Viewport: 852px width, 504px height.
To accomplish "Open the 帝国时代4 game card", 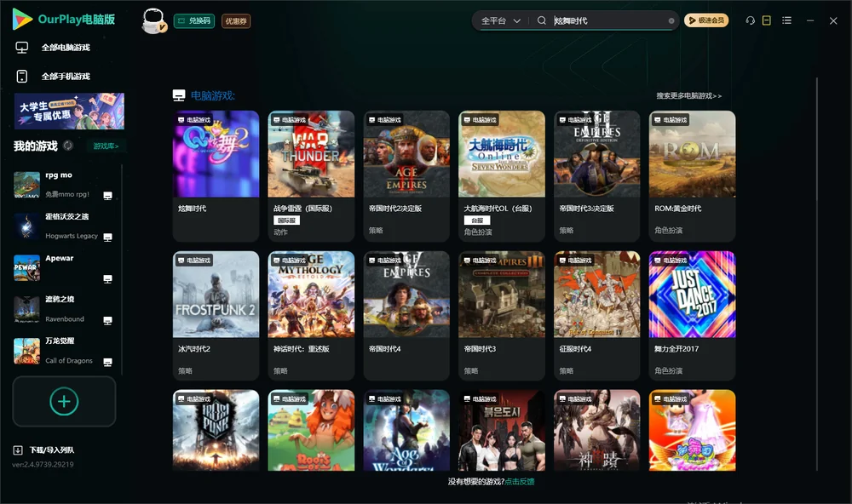I will (406, 316).
